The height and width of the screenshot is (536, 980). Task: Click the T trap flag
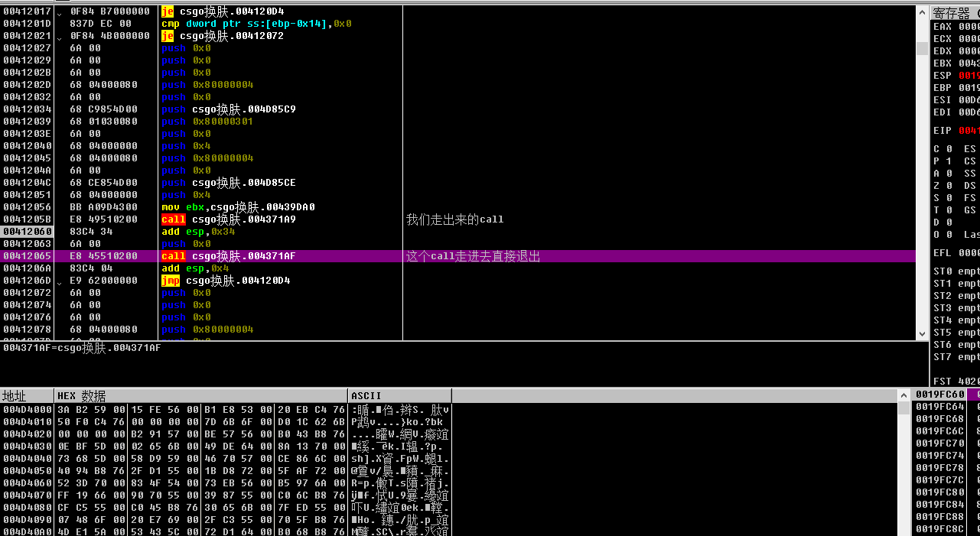943,210
